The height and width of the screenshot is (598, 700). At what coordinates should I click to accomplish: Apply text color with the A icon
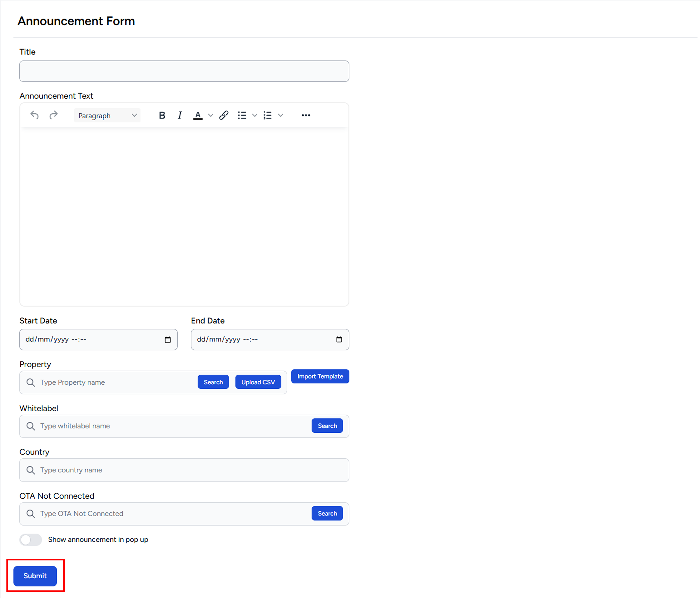coord(198,116)
